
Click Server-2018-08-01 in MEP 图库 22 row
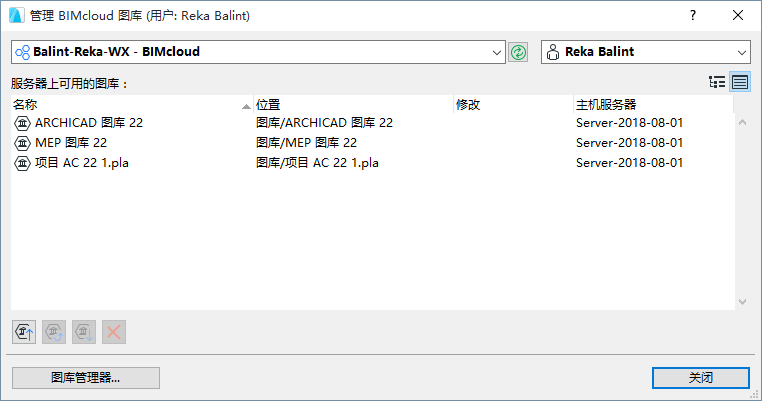(x=629, y=142)
